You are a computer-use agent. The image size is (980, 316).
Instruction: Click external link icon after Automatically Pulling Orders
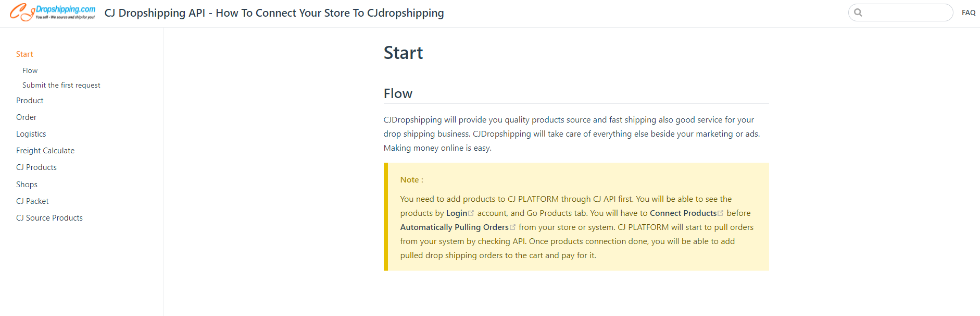tap(513, 227)
